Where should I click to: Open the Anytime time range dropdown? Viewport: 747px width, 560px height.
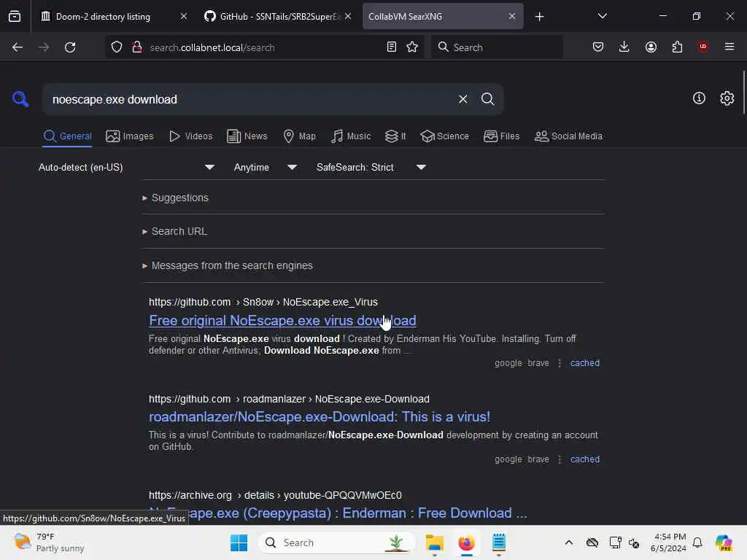click(266, 167)
